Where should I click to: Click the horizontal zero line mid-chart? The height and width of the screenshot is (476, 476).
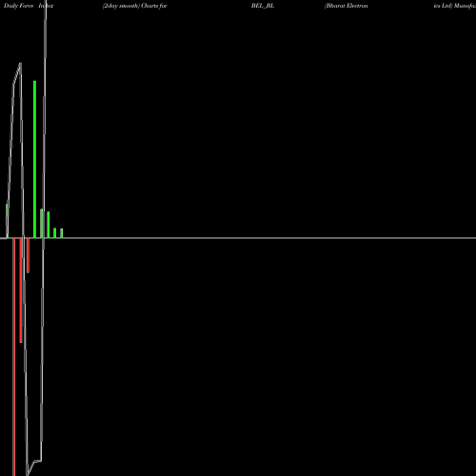pos(238,238)
